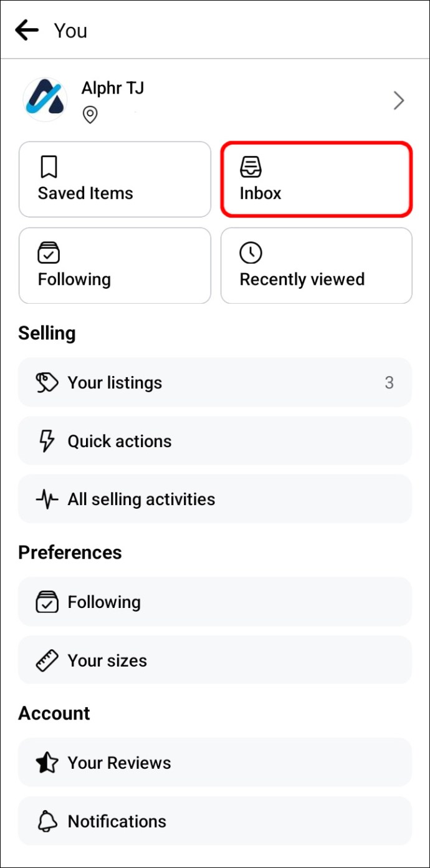430x868 pixels.
Task: Tap the back arrow icon
Action: (x=27, y=30)
